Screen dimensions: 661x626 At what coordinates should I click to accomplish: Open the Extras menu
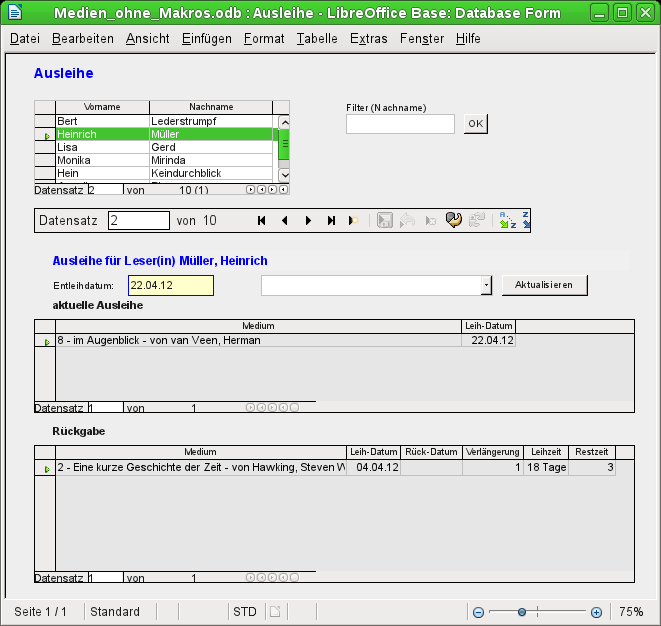tap(368, 39)
